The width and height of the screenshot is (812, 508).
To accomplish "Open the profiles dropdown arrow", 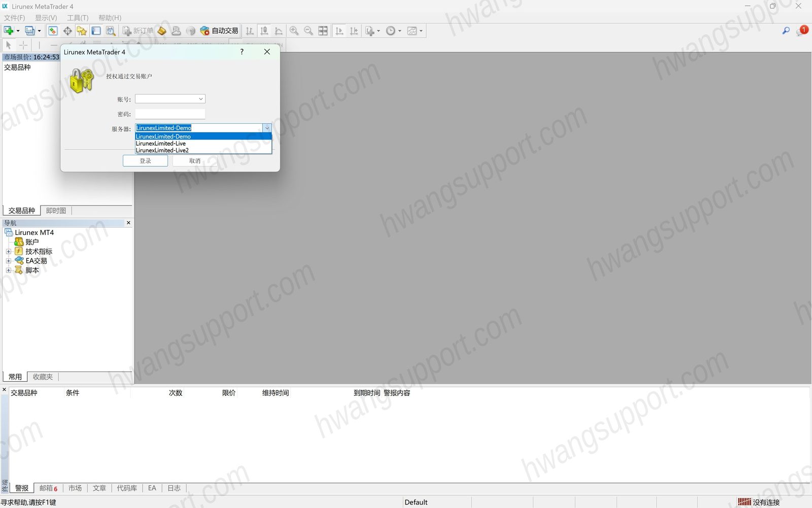I will pos(40,31).
